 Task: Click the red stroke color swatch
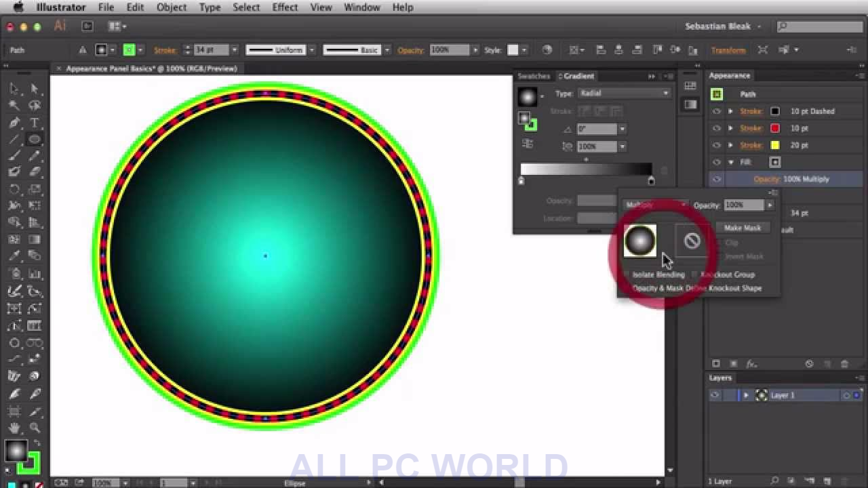[x=775, y=128]
